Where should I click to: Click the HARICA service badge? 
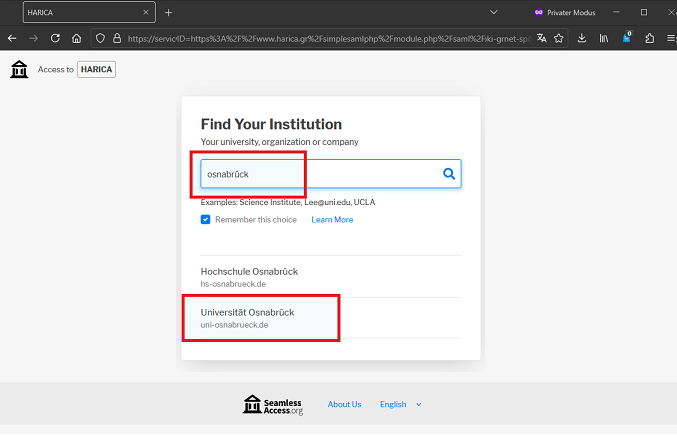pyautogui.click(x=96, y=69)
